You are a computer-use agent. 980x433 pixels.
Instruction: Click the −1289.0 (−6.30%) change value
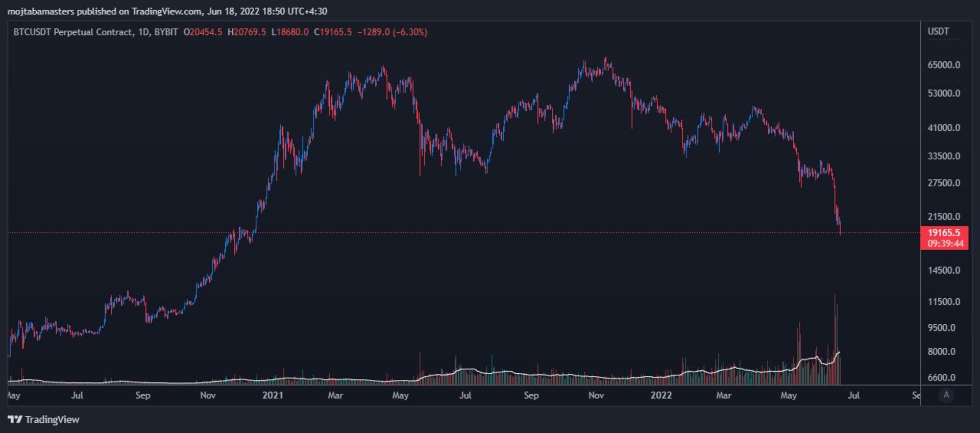(392, 32)
